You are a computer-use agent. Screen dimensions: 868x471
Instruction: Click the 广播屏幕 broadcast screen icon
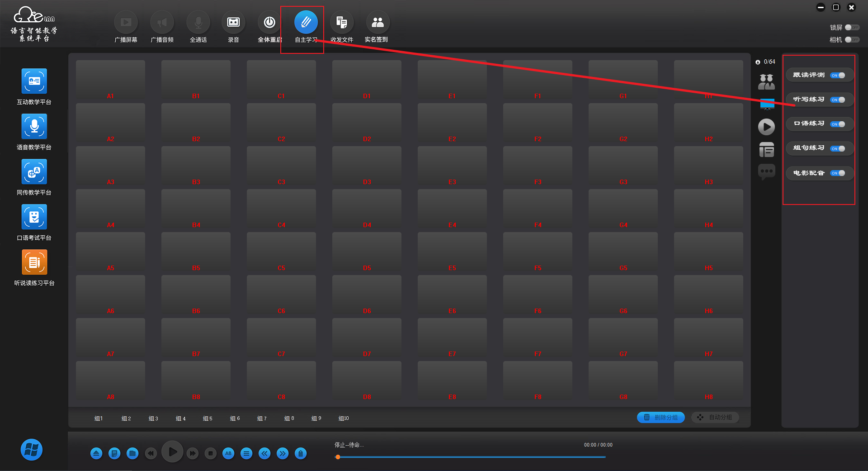pyautogui.click(x=126, y=23)
